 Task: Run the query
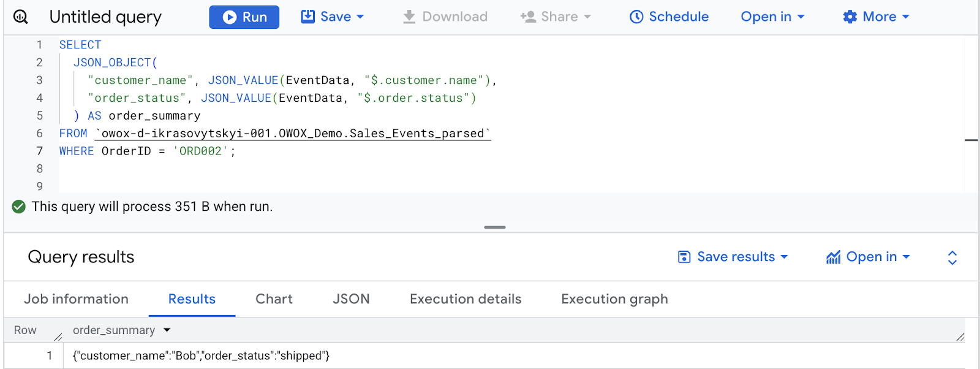click(x=244, y=17)
